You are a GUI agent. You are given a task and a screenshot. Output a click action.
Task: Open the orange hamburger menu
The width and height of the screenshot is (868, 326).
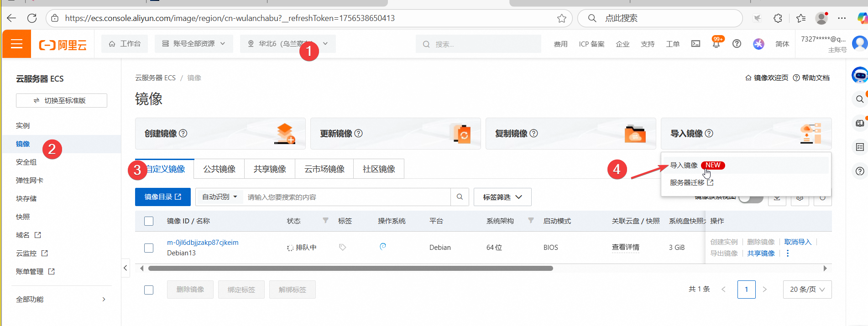17,44
